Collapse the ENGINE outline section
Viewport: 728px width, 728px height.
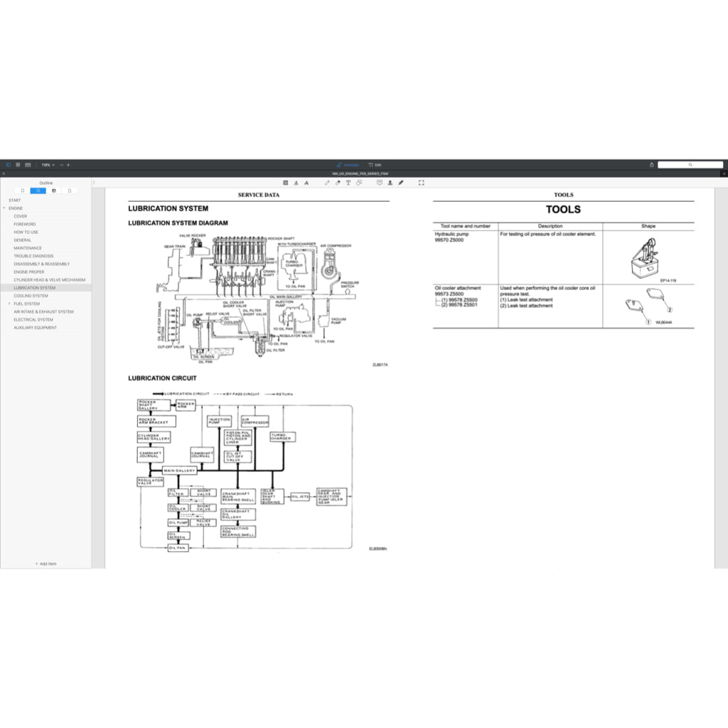pyautogui.click(x=4, y=208)
